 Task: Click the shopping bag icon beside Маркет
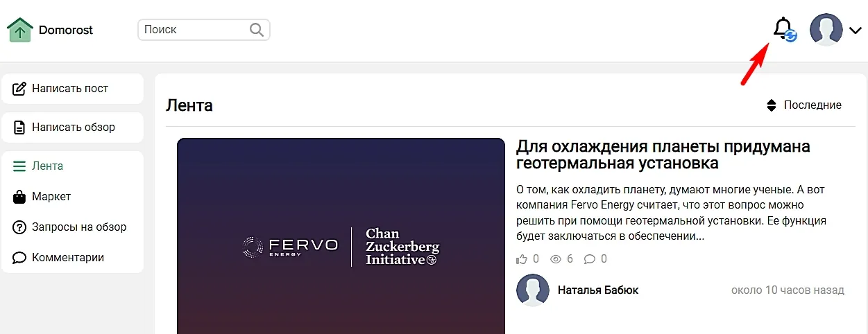19,197
